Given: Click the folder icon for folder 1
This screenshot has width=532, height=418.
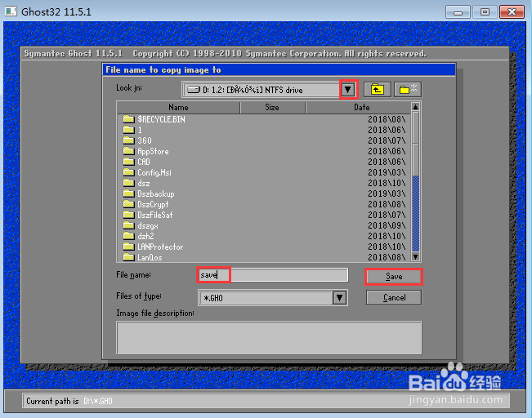Looking at the screenshot, I should coord(128,130).
